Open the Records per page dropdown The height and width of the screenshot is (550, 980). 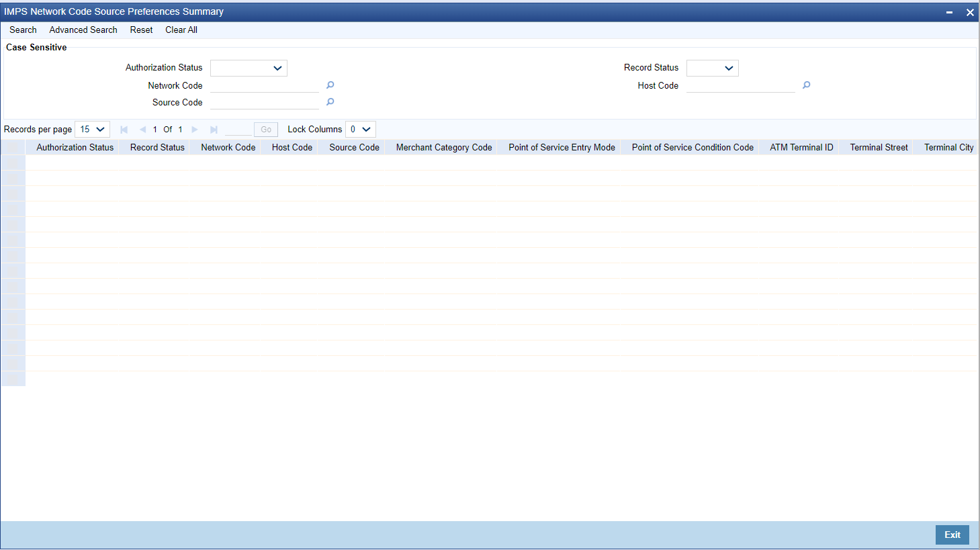[x=92, y=130]
